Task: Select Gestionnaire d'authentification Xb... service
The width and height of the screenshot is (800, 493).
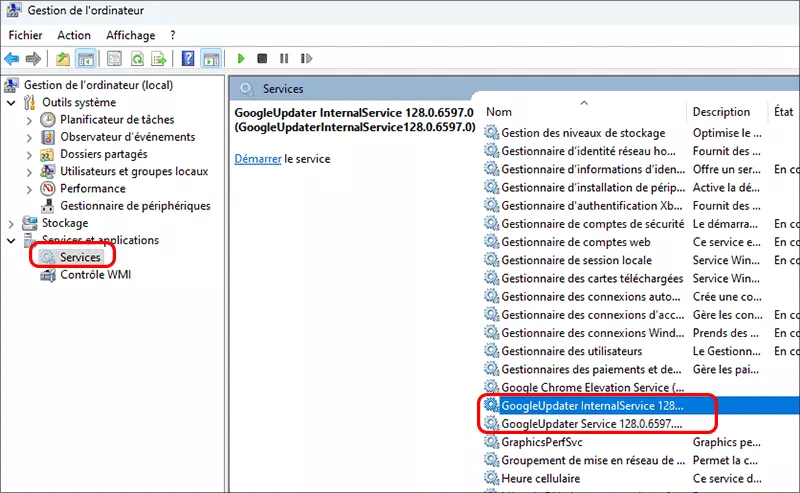Action: pos(592,206)
